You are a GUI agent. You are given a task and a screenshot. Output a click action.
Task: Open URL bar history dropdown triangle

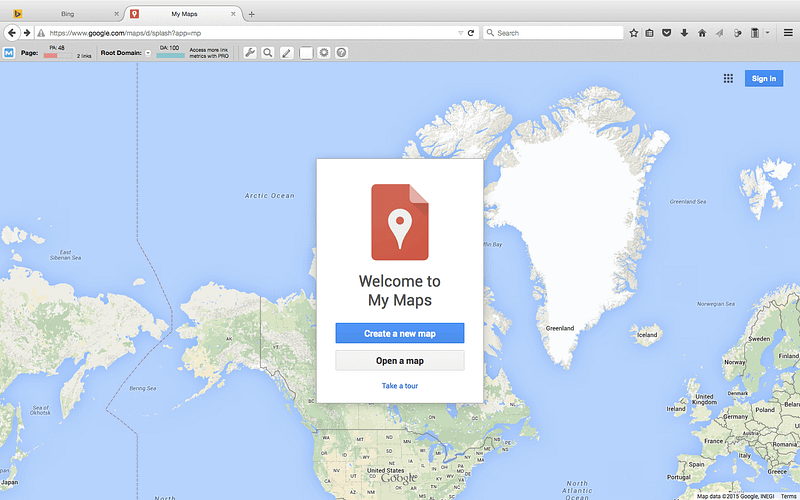tap(460, 33)
